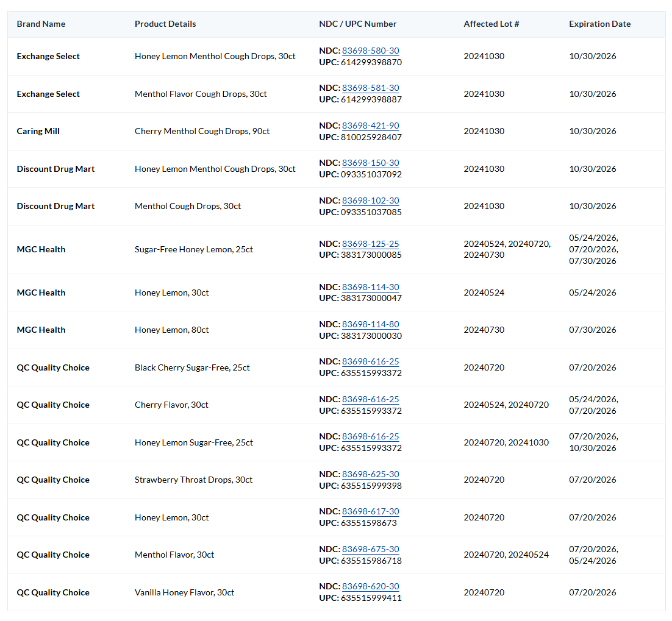Select UPC 093351037085 text

(360, 212)
